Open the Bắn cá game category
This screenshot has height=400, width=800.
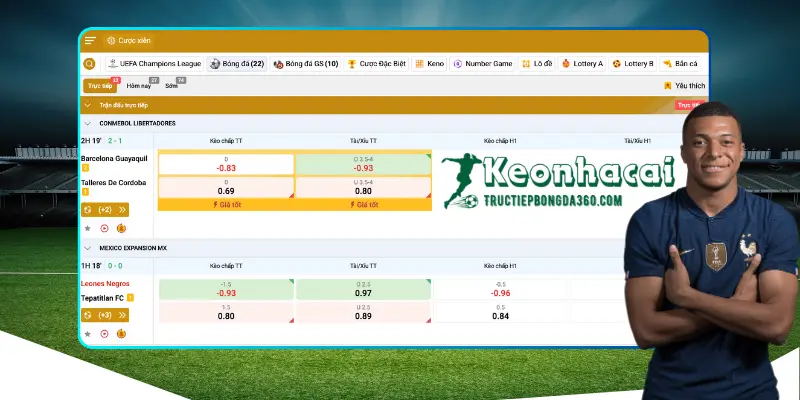(x=680, y=64)
